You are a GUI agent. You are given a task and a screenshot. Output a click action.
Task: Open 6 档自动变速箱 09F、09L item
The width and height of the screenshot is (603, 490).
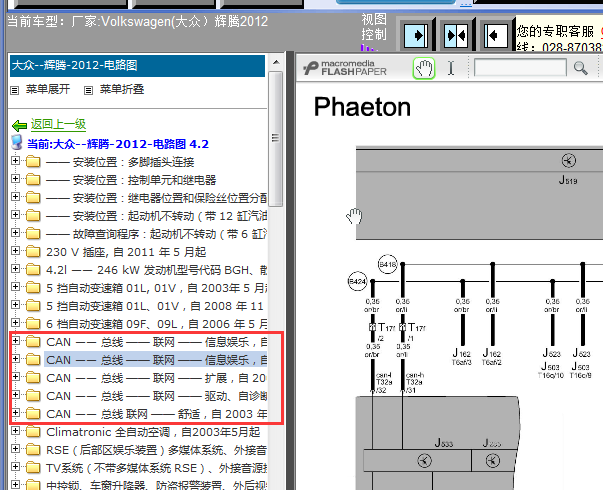(x=156, y=324)
